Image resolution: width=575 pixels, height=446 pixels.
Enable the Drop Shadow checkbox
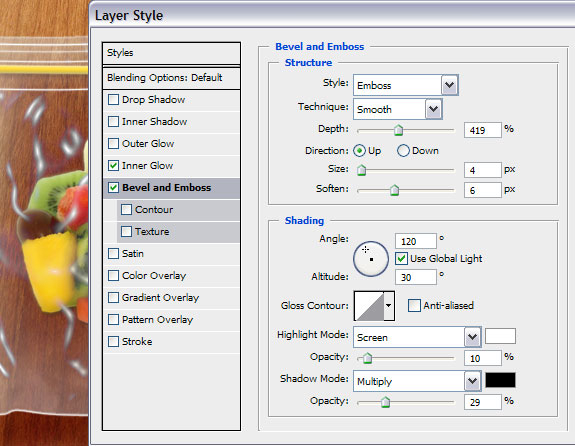(113, 99)
